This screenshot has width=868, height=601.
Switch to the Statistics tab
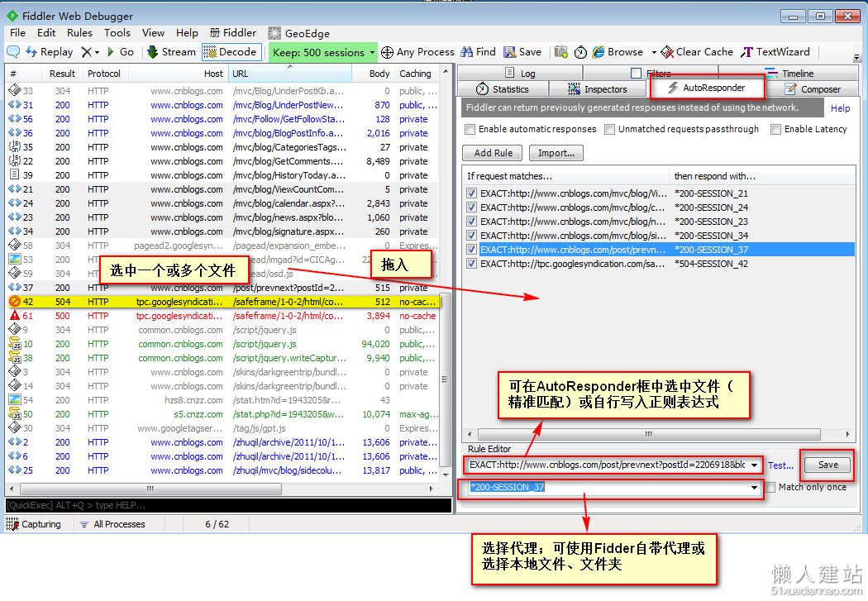[503, 89]
